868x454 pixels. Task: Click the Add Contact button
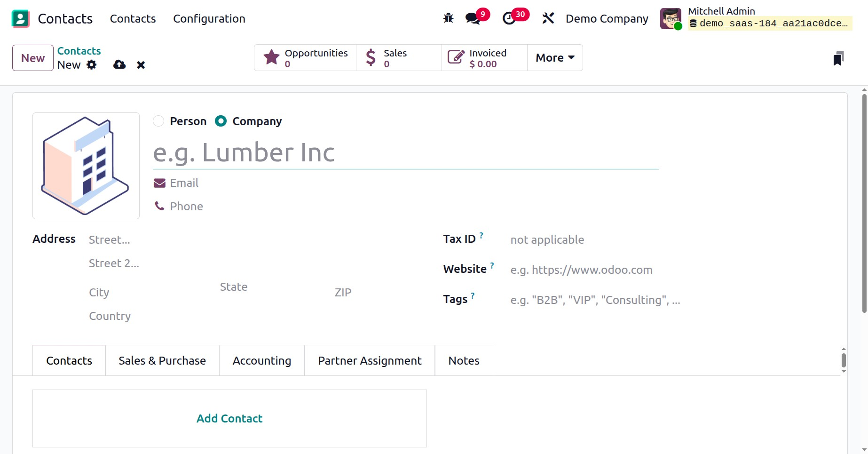[229, 418]
